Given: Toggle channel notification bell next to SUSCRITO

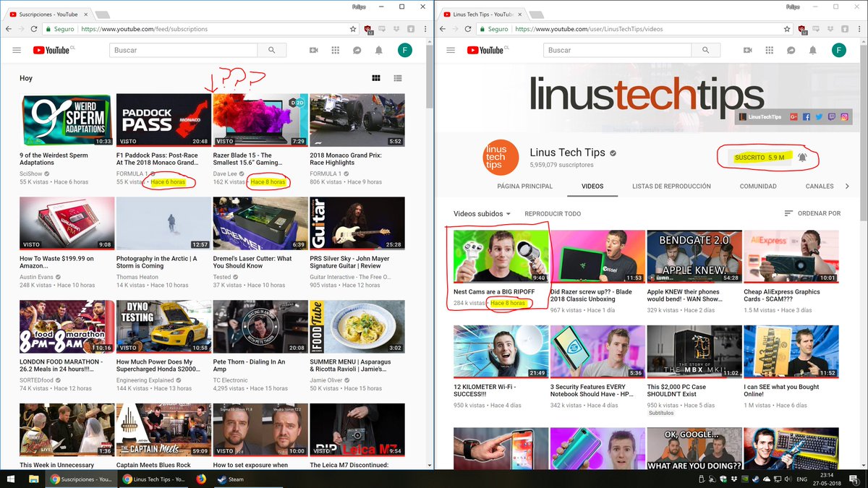Looking at the screenshot, I should pos(802,157).
